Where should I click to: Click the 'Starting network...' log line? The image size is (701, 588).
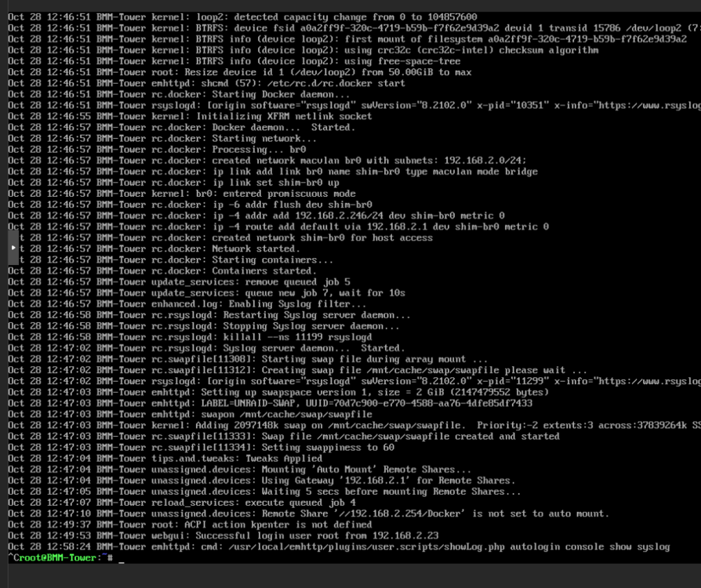[162, 138]
